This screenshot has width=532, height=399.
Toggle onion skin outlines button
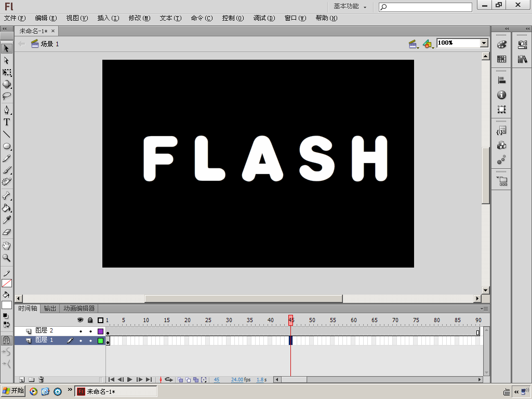pyautogui.click(x=188, y=380)
